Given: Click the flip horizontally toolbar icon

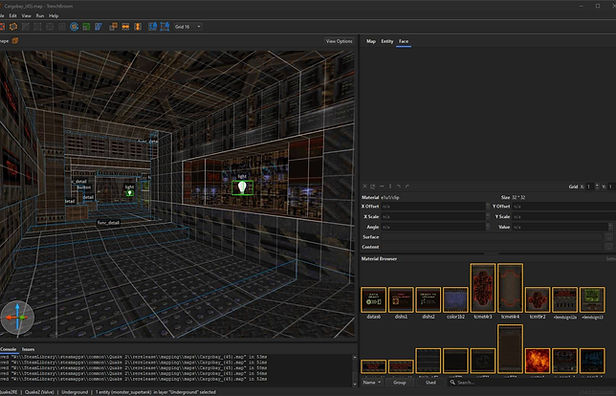Looking at the screenshot, I should click(x=126, y=27).
